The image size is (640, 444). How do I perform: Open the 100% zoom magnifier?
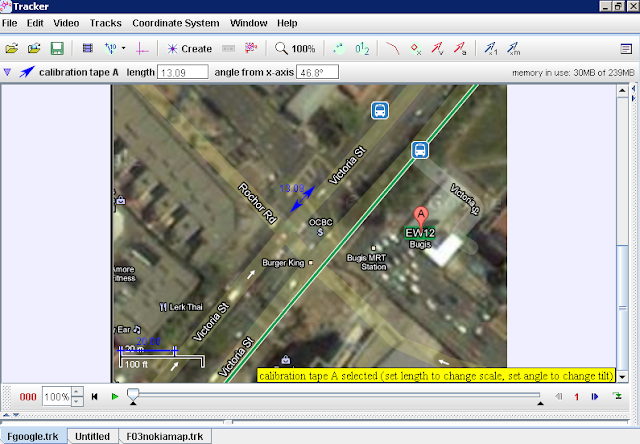click(295, 49)
